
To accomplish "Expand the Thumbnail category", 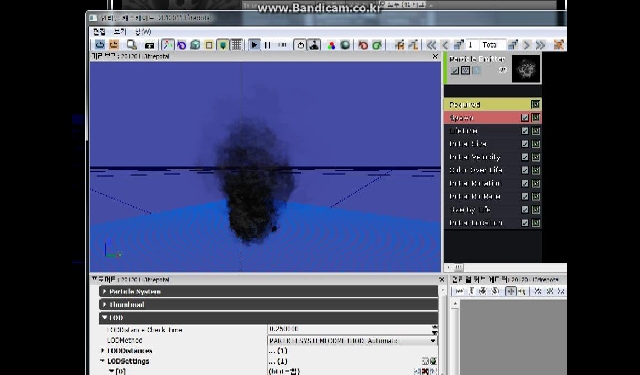I will point(104,304).
